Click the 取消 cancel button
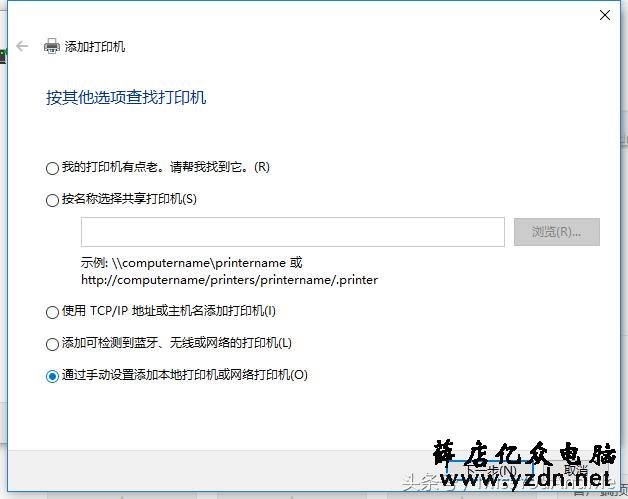This screenshot has width=628, height=499. coord(575,471)
